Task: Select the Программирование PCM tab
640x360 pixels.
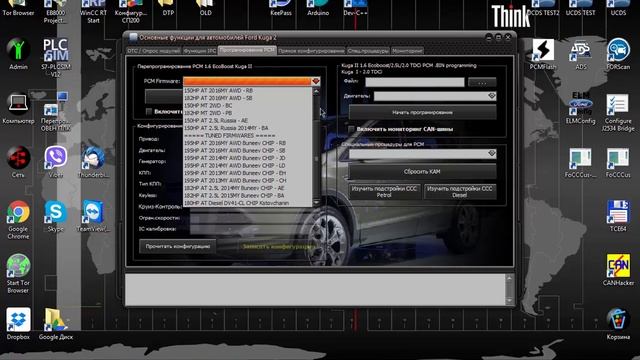Action: pos(247,50)
